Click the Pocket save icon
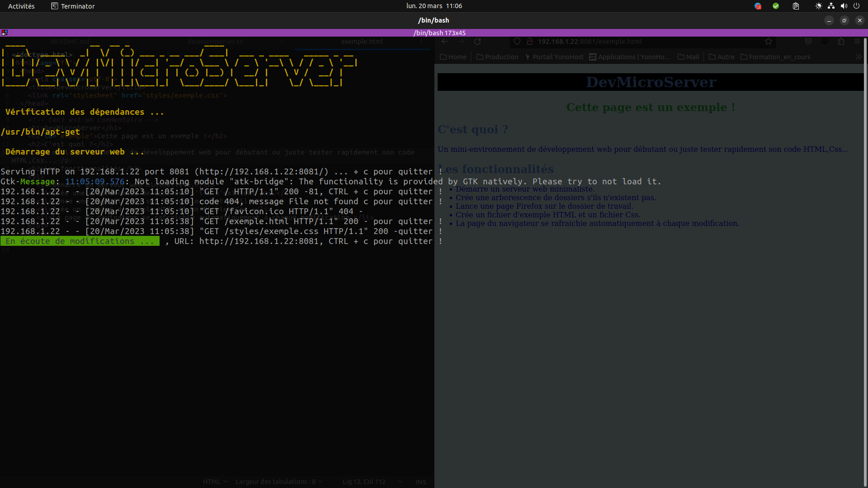Viewport: 868px width, 488px height. point(808,42)
